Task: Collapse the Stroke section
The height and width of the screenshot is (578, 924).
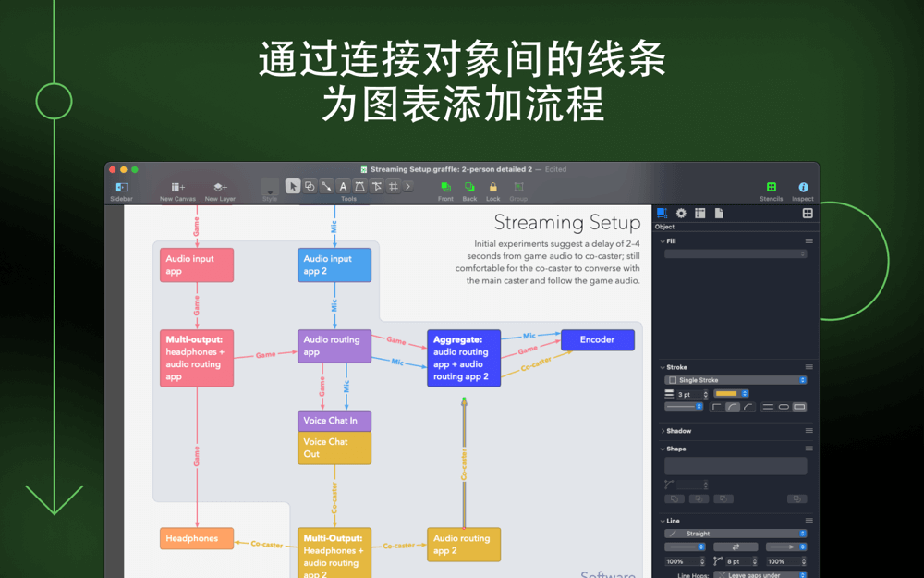Action: coord(663,367)
